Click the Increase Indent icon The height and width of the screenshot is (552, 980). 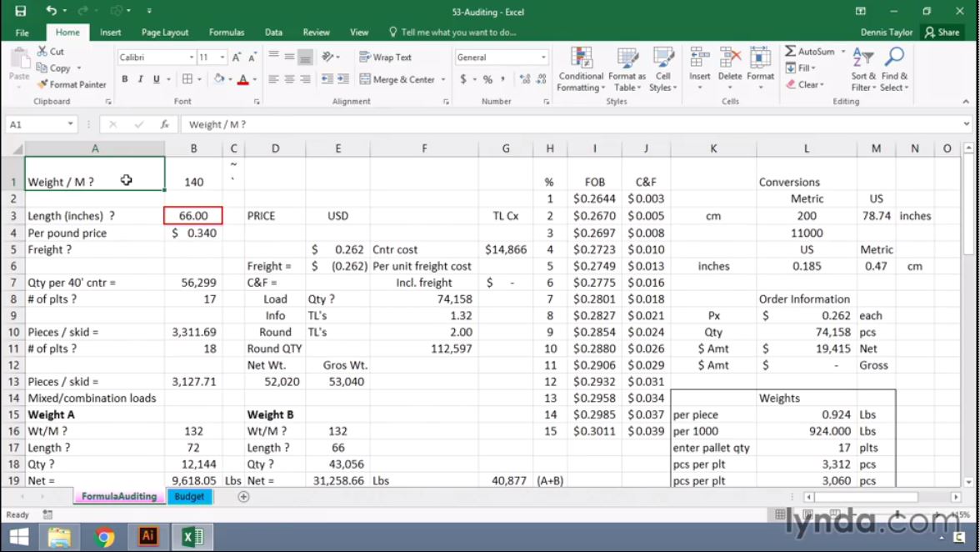coord(343,78)
